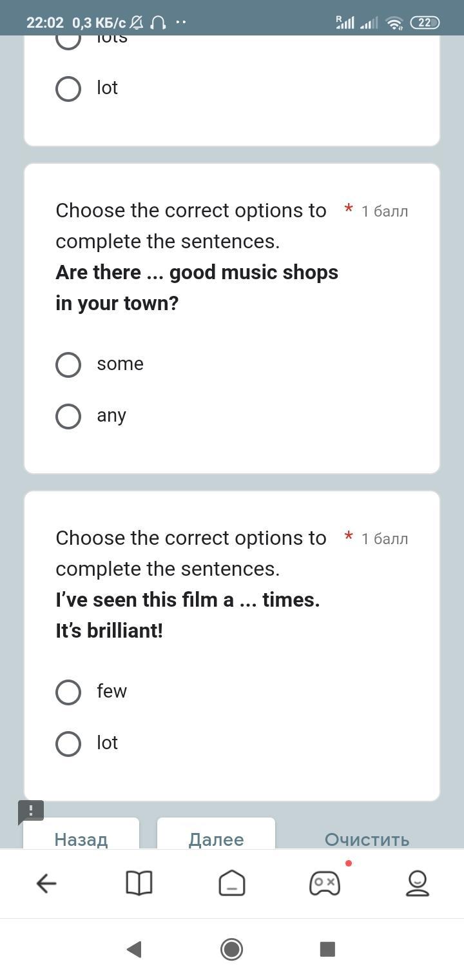Tap Очистить to clear the form
This screenshot has width=464, height=980.
point(367,838)
